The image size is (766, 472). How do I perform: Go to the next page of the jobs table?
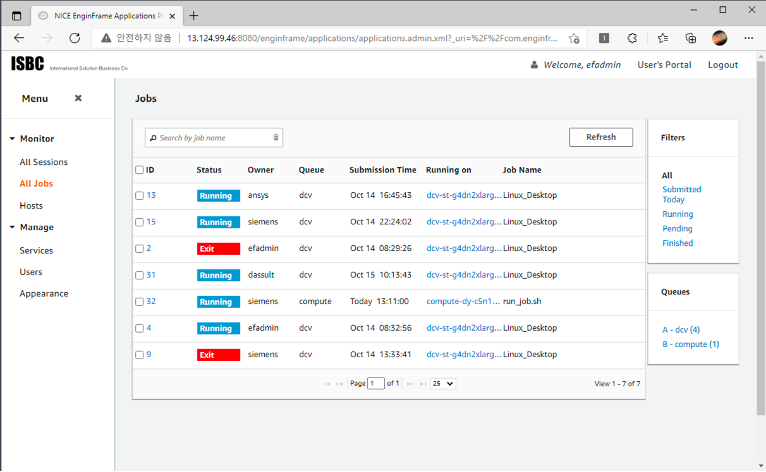[410, 384]
